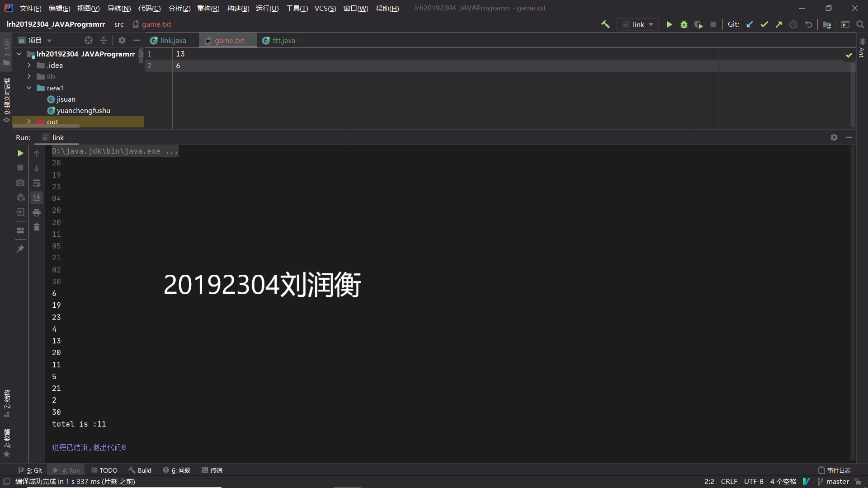Image resolution: width=868 pixels, height=488 pixels.
Task: Open Run panel settings gear
Action: pyautogui.click(x=834, y=137)
